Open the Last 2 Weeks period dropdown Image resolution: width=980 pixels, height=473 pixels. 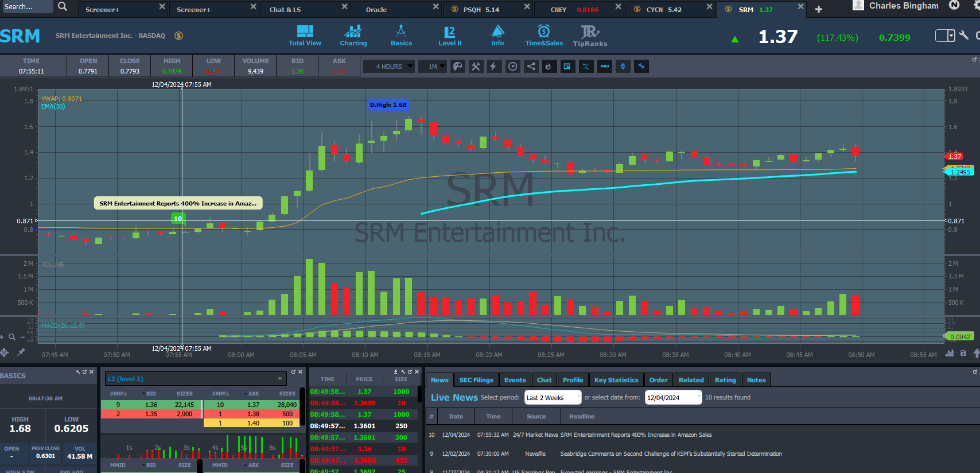(553, 397)
